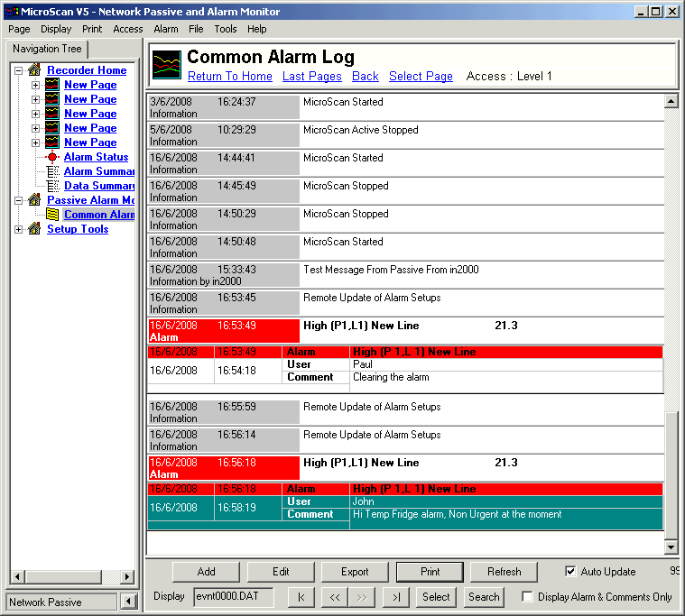Click the Export button
Viewport: 685px width, 616px height.
coord(355,572)
